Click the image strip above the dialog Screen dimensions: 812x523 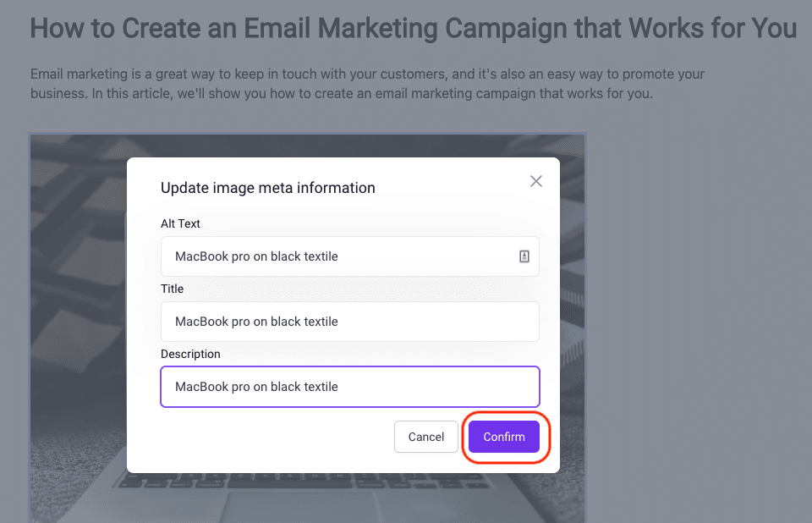[x=307, y=146]
